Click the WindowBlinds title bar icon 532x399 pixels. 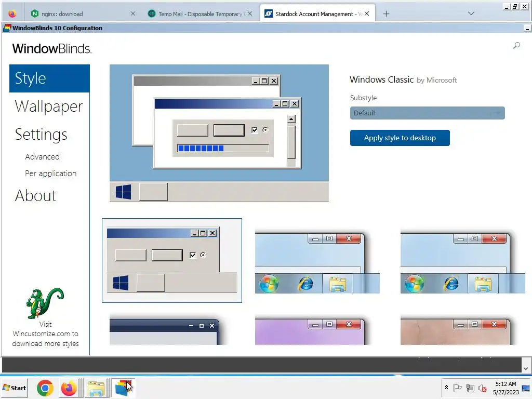tap(7, 28)
